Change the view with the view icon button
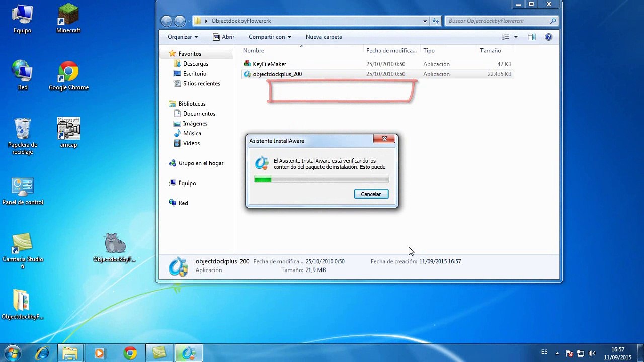Screen dimensions: 644x362 (x=506, y=37)
